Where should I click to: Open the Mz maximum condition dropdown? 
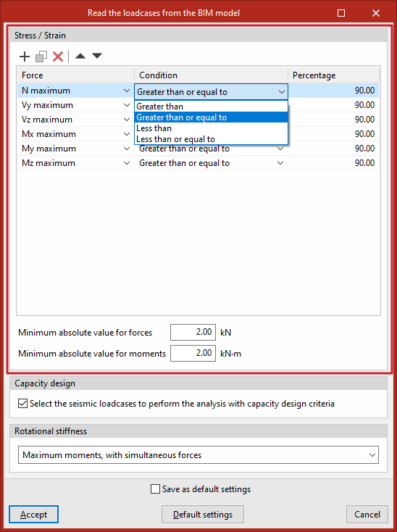[x=280, y=163]
